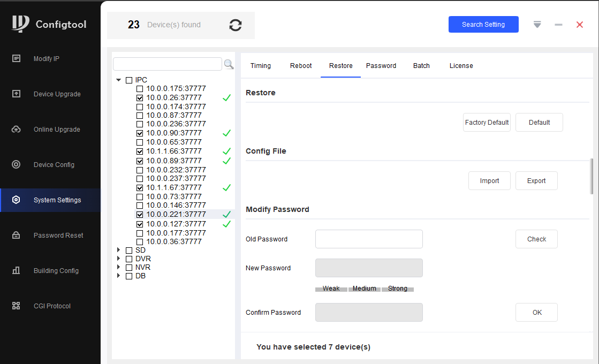Focus the Old Password field

coord(369,239)
